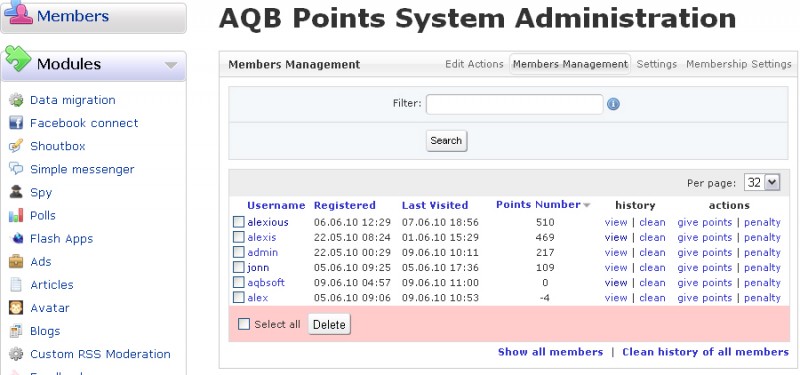This screenshot has width=800, height=375.
Task: Click the Shoutbox pencil icon
Action: [x=16, y=146]
